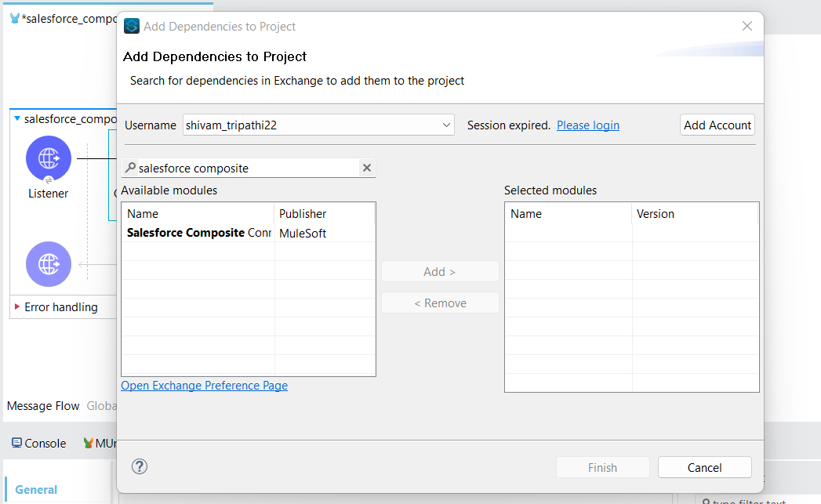Close the Add Dependencies dialog
This screenshot has height=504, width=821.
(747, 26)
